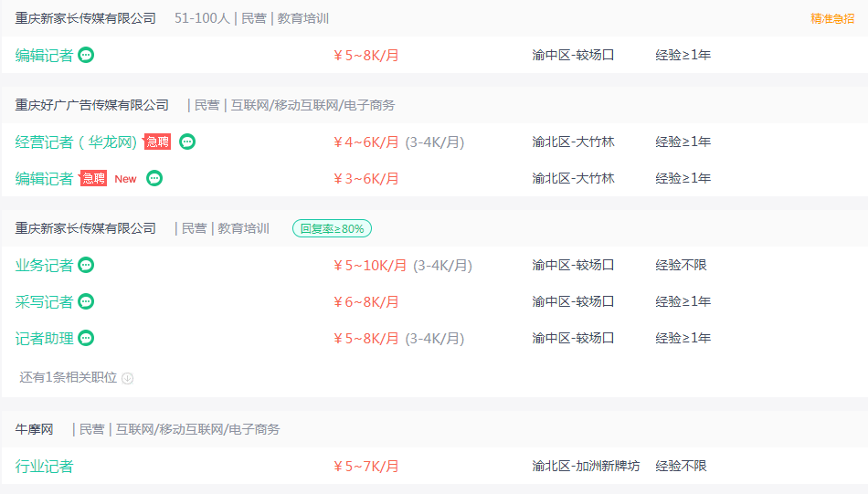
Task: Open 牛摩网 company page
Action: pyautogui.click(x=35, y=429)
